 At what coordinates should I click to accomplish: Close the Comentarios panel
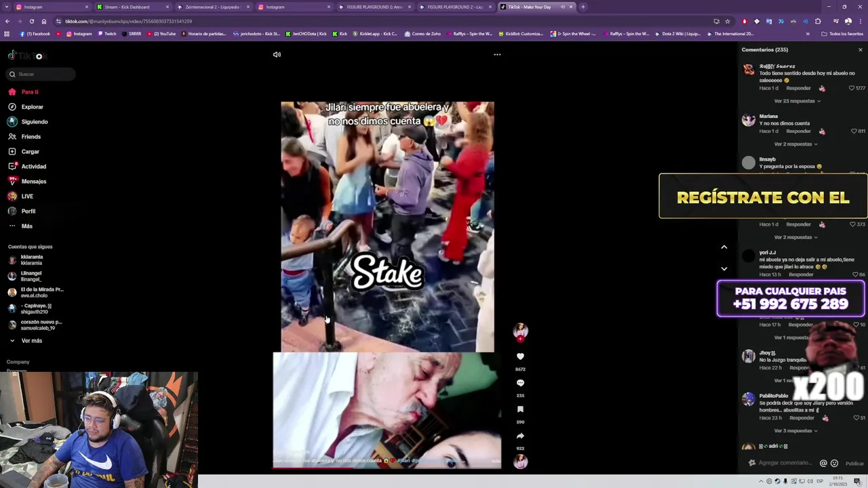861,49
